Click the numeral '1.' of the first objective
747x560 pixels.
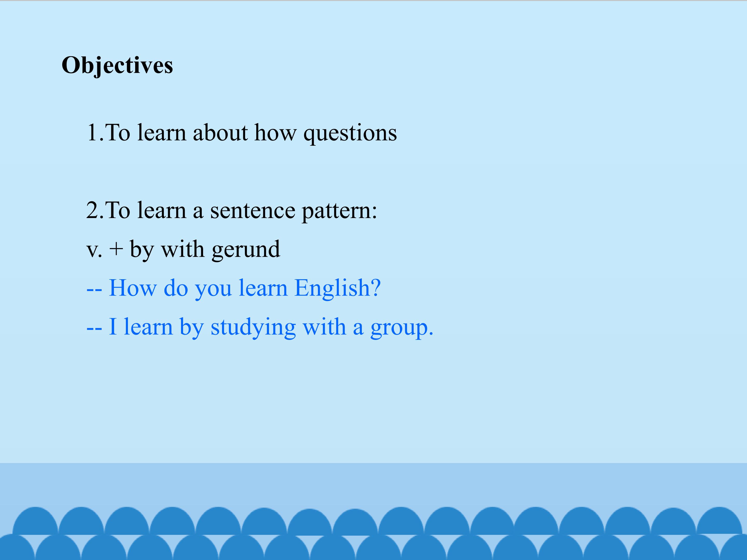(x=95, y=132)
